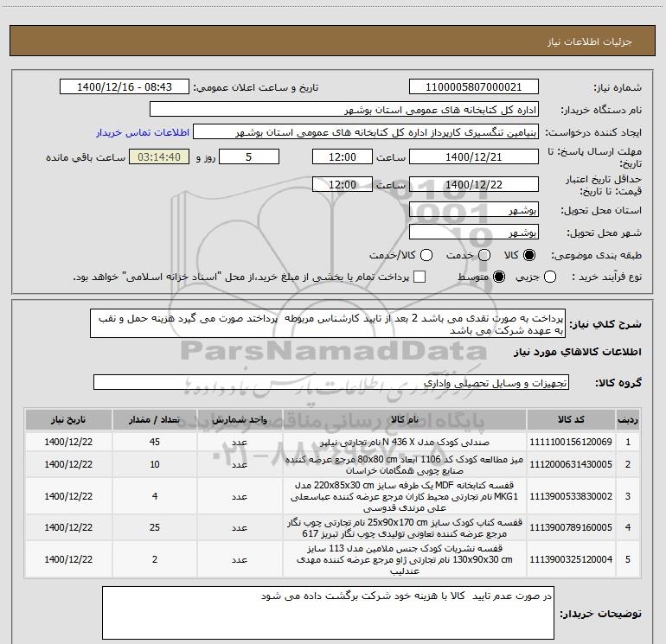Viewport: 666px width, 644px height.
Task: Select product code 1111100156120069
Action: tap(571, 442)
